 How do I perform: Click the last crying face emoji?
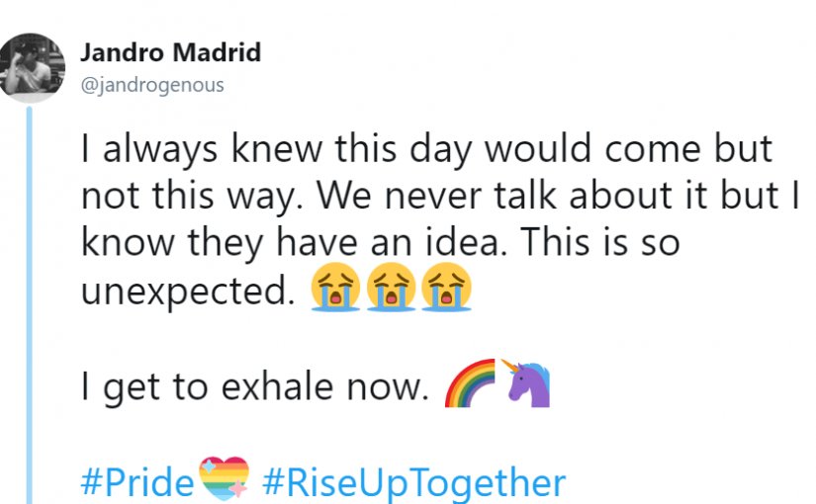tap(446, 288)
